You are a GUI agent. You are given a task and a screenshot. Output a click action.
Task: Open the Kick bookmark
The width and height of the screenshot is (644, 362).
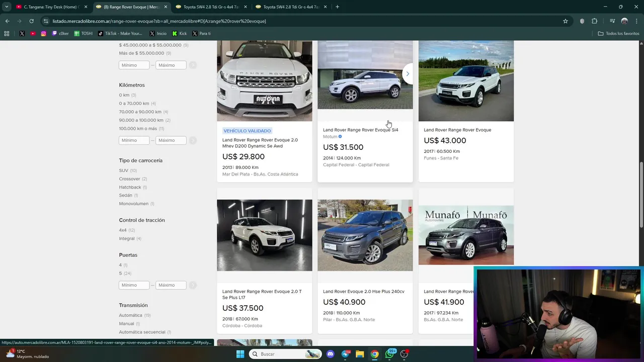(x=180, y=34)
